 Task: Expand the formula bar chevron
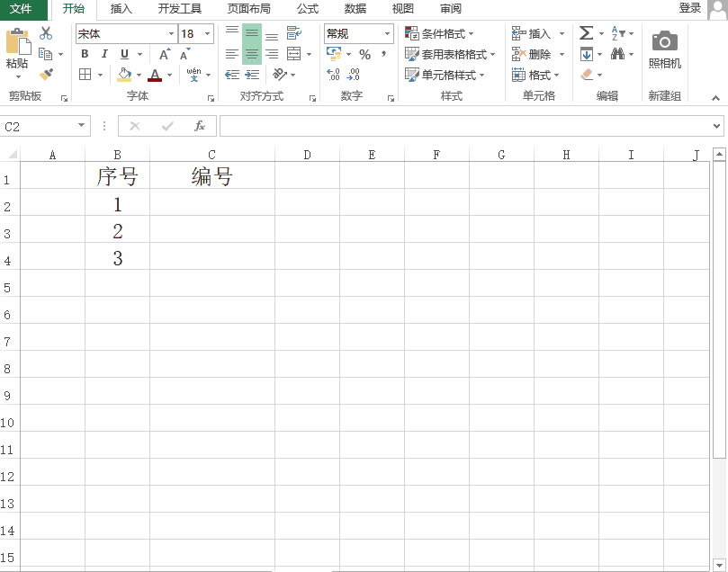tap(716, 126)
